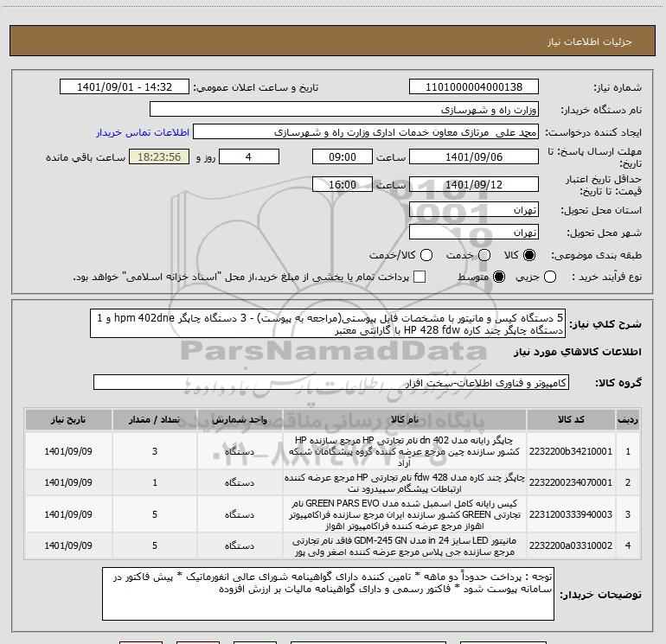Click the delivery city field تهران
The image size is (666, 644).
[x=474, y=233]
